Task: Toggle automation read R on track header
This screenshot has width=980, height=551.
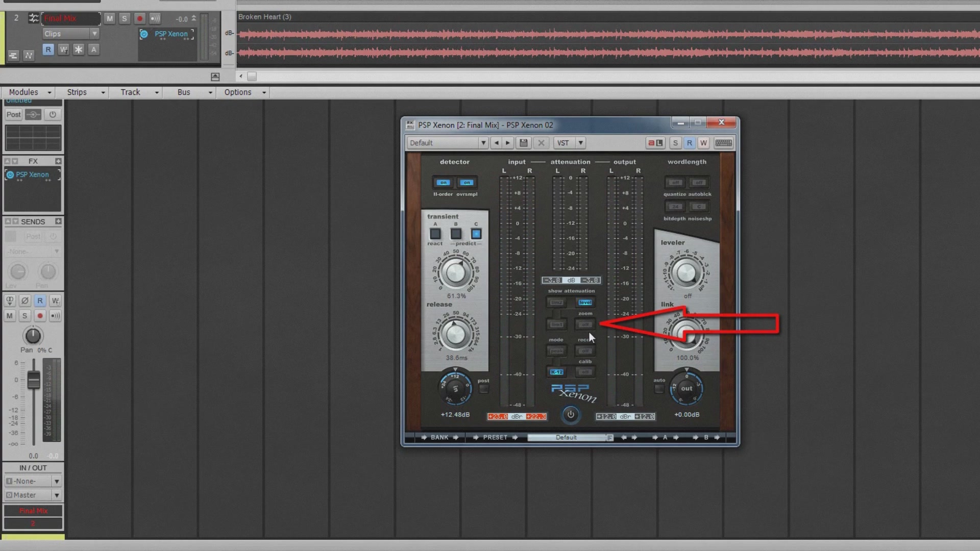Action: (48, 49)
